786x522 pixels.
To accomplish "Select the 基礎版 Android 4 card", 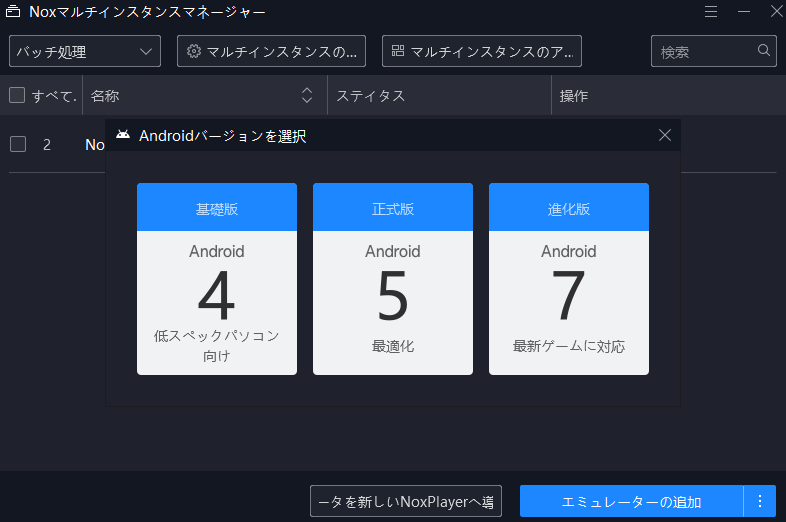I will 217,279.
